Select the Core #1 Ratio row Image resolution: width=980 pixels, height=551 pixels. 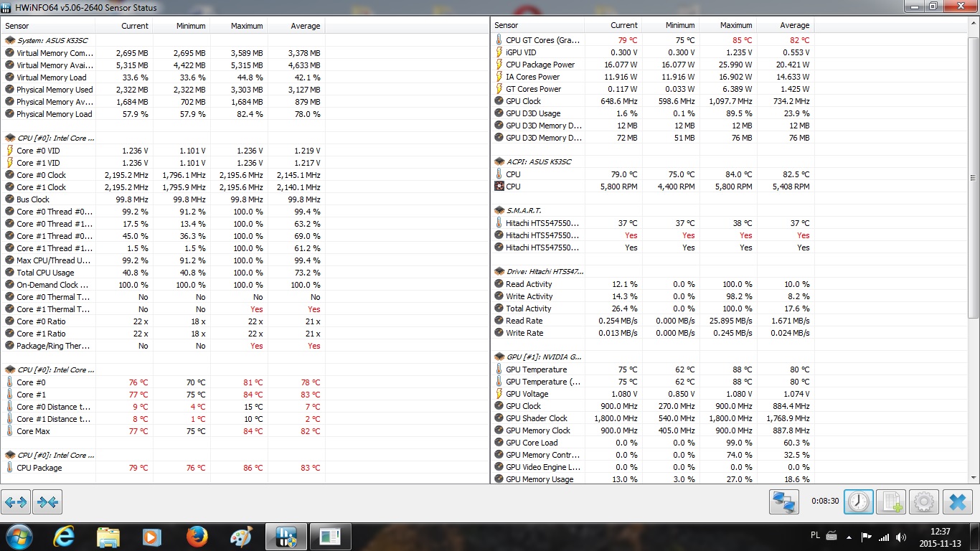pyautogui.click(x=164, y=334)
